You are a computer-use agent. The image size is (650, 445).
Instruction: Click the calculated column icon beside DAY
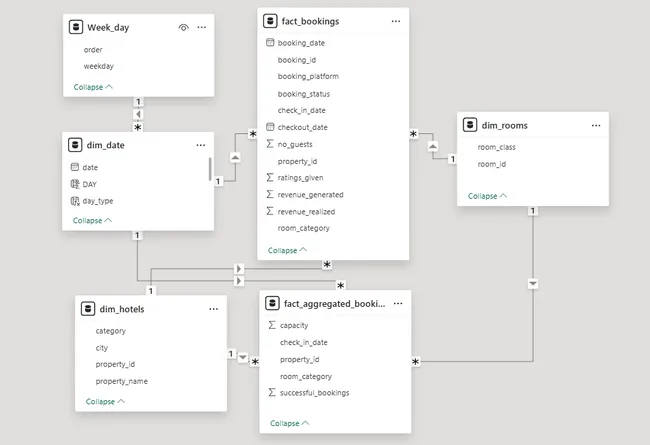click(x=75, y=184)
